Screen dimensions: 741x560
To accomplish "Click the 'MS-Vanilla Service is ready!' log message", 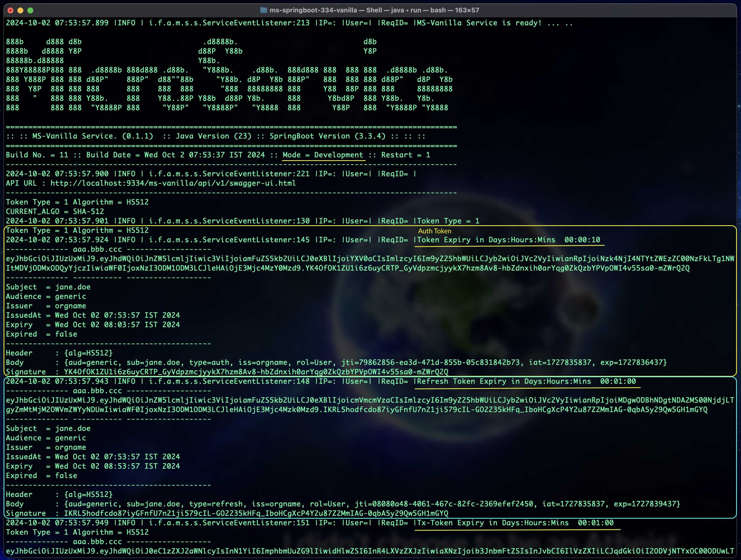I will tap(479, 23).
